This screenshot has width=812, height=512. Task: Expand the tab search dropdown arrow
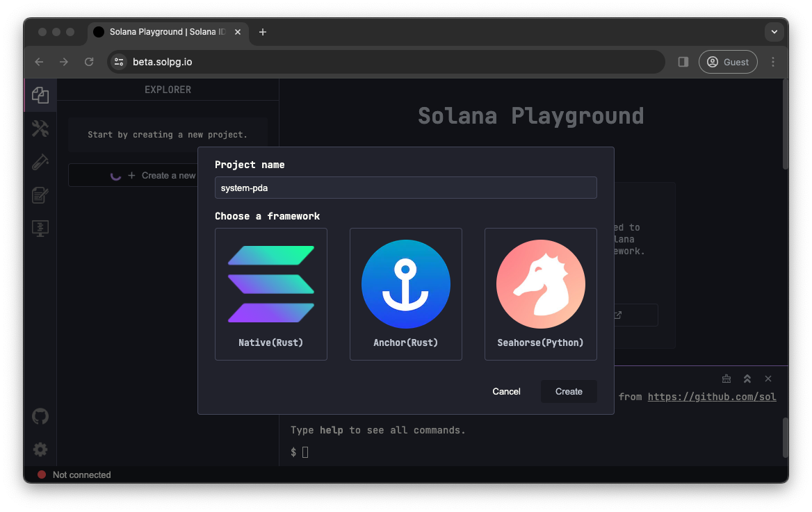(x=774, y=32)
